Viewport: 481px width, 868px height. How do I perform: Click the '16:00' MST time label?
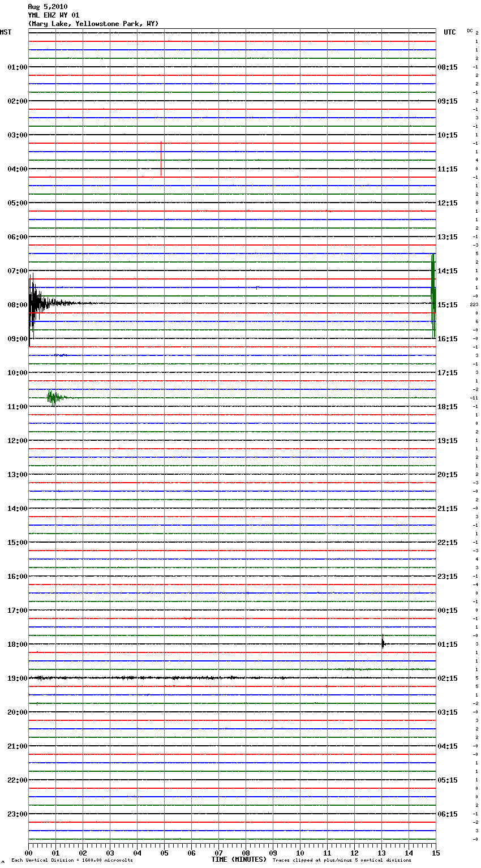[18, 577]
